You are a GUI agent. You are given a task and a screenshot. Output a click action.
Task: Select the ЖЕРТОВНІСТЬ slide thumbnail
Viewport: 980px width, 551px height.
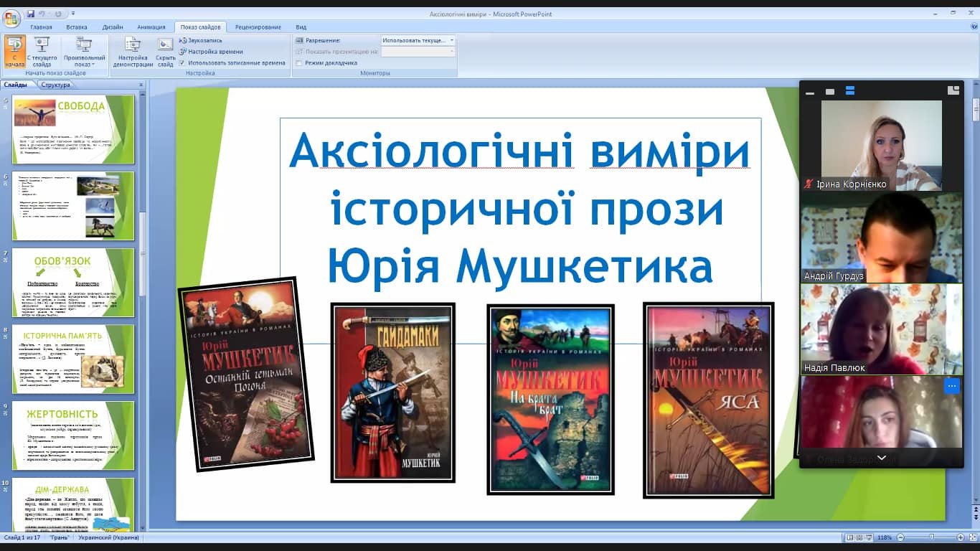pos(73,435)
